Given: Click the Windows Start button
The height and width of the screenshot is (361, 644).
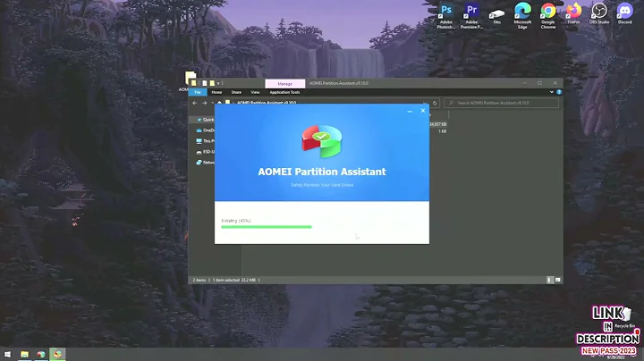Looking at the screenshot, I should (x=7, y=354).
